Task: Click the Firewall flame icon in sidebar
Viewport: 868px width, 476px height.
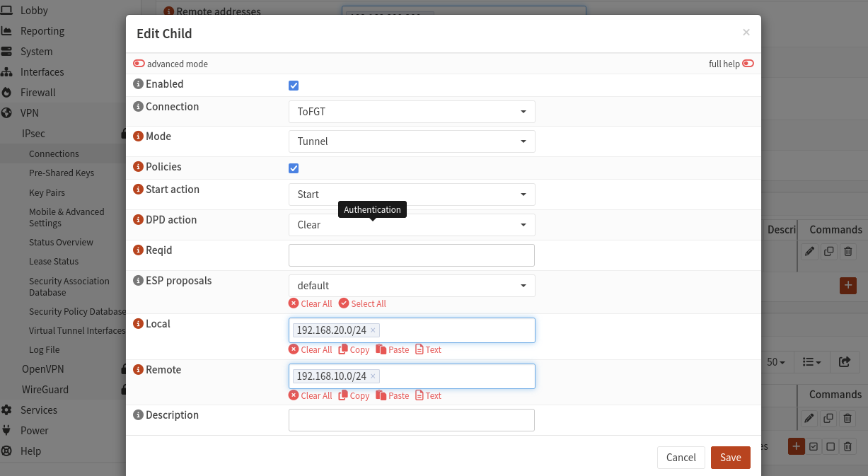Action: pos(6,93)
